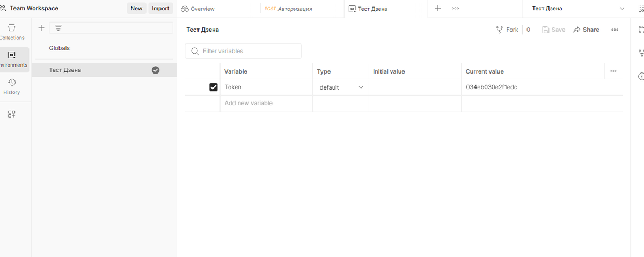Switch to the POST Авторизация tab
This screenshot has width=644, height=257.
click(288, 9)
